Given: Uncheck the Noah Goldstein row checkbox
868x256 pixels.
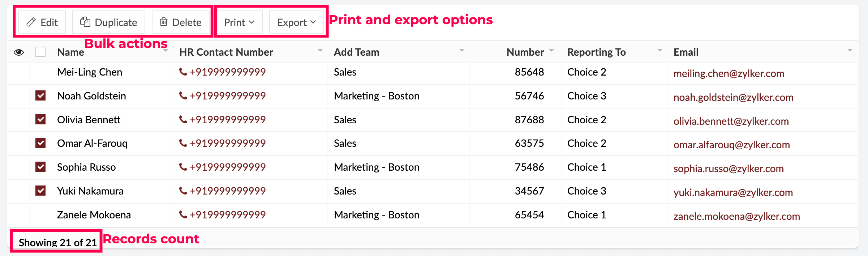Looking at the screenshot, I should tap(40, 96).
